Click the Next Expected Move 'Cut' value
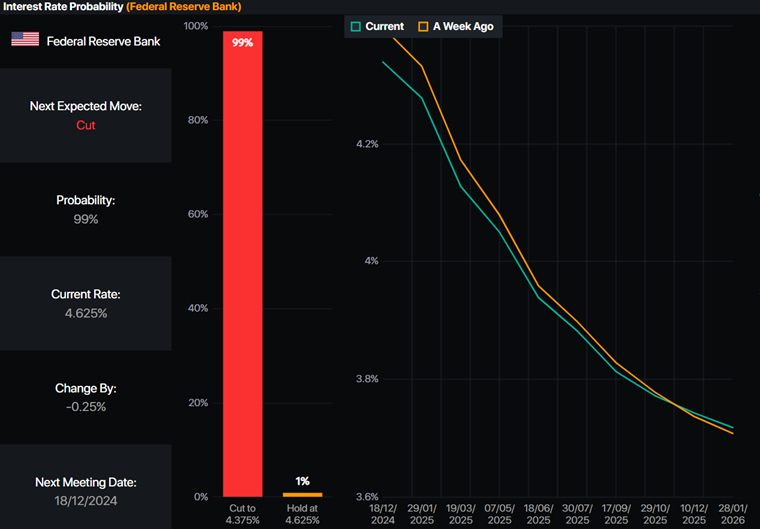 [x=85, y=125]
